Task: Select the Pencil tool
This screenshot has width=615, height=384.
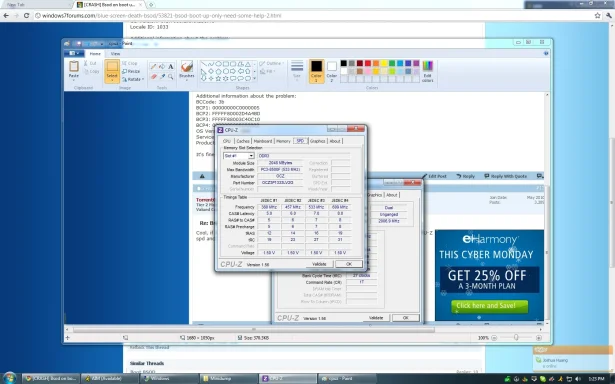Action: coord(153,67)
